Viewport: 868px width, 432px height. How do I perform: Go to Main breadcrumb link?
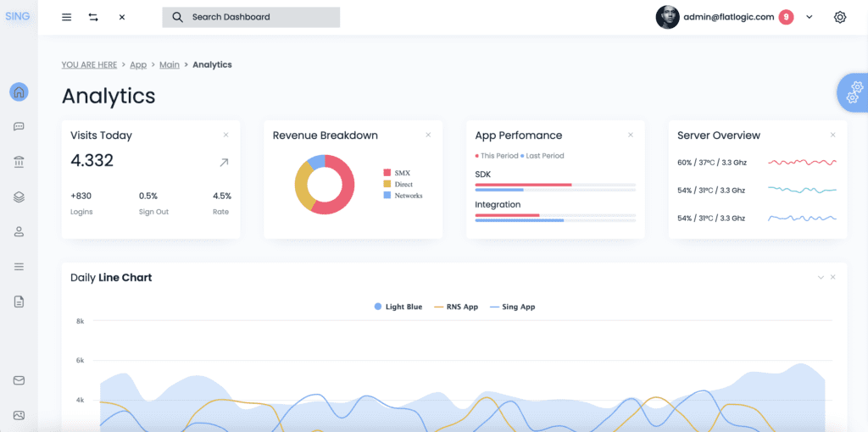click(170, 64)
